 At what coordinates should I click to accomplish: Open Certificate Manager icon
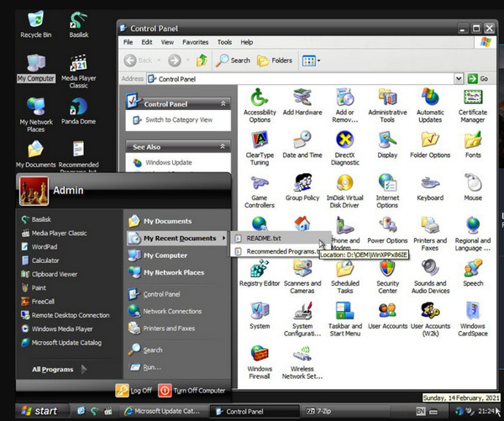pos(473,105)
